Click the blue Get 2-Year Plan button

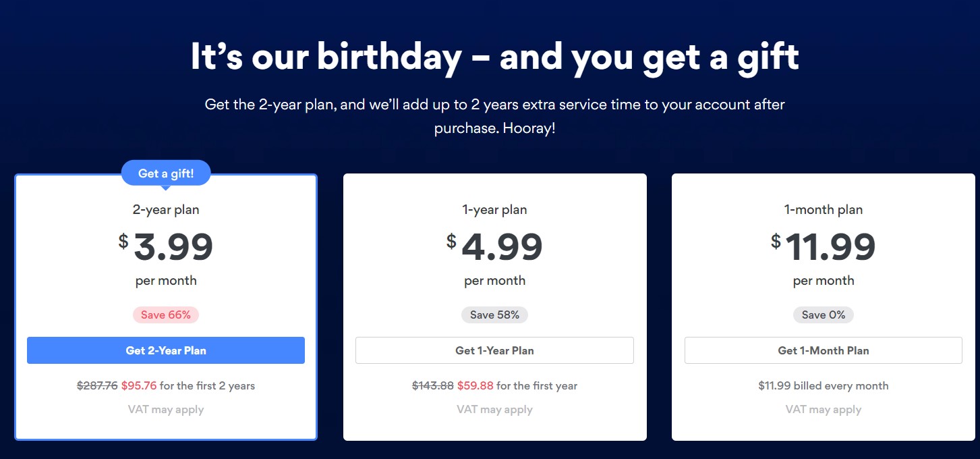coord(166,350)
